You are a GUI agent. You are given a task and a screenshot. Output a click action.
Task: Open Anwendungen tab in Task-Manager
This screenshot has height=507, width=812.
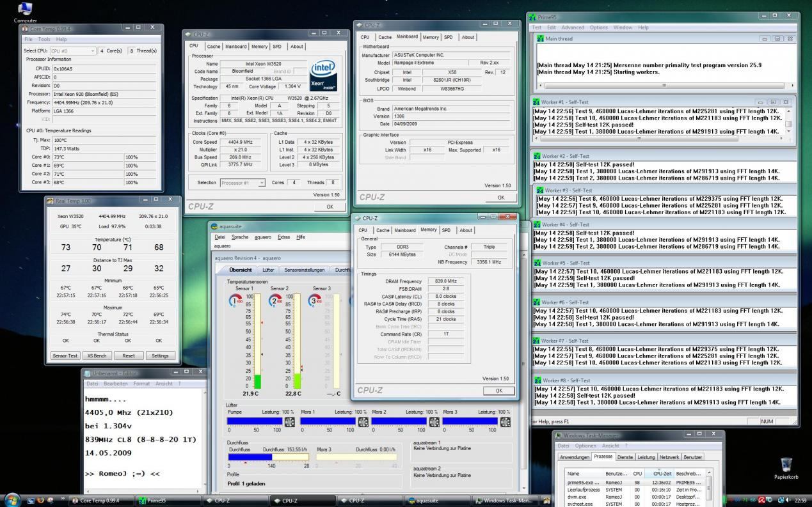(575, 457)
